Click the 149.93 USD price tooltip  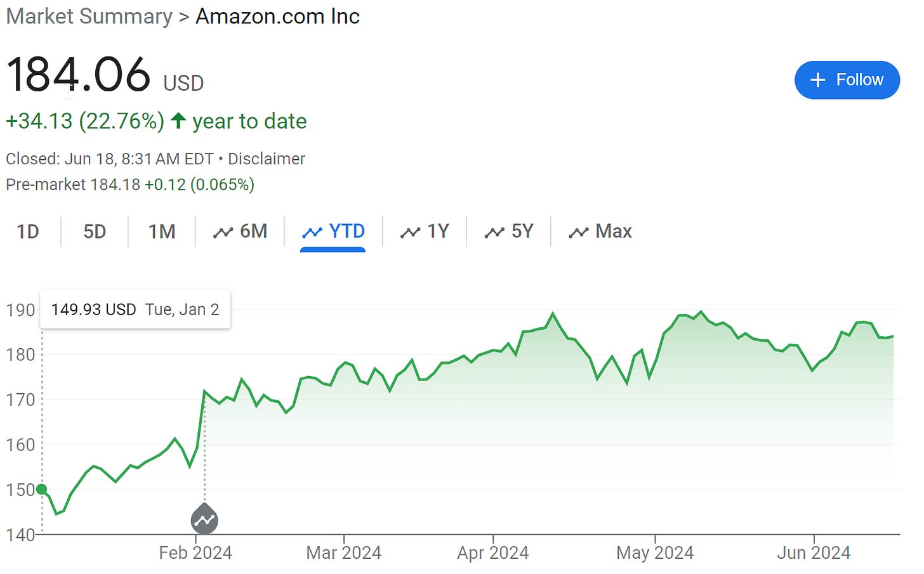click(x=135, y=310)
